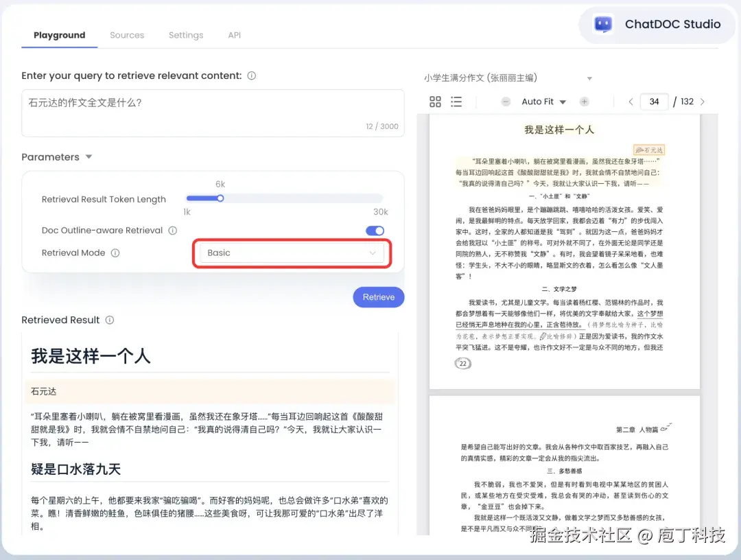Click the zoom in plus icon
741x560 pixels.
click(583, 102)
